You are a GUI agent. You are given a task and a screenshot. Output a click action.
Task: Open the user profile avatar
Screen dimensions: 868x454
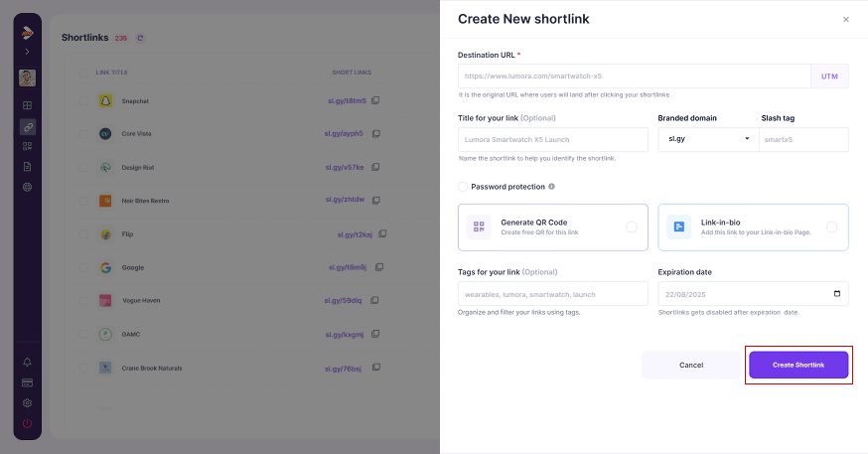point(27,77)
